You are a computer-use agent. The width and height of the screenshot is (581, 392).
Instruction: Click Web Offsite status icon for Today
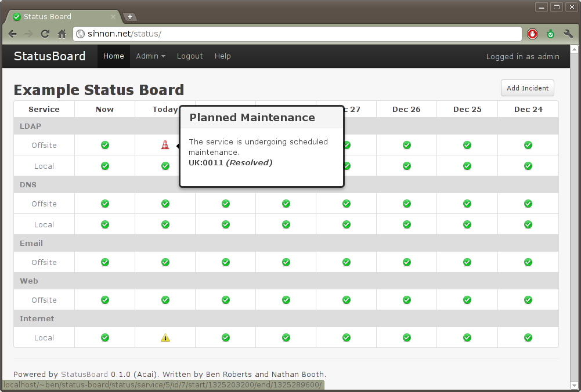coord(165,300)
